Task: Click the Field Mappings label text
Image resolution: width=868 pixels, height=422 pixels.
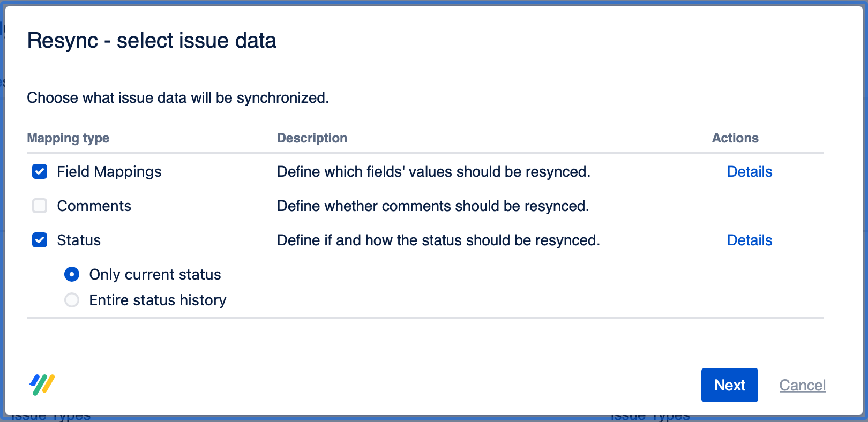Action: (109, 171)
